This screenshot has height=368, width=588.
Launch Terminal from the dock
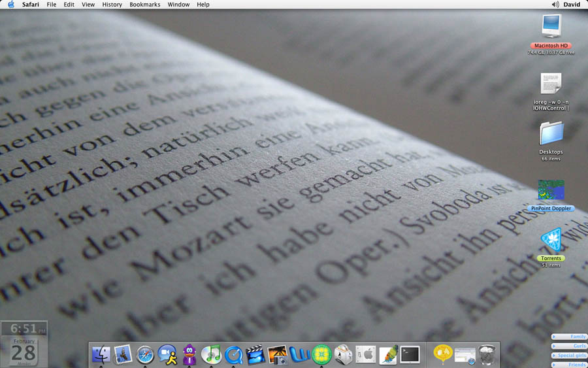pyautogui.click(x=410, y=354)
